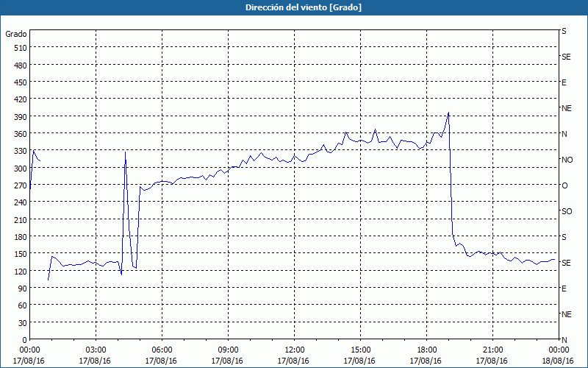588x368 pixels.
Task: Click the "NE" compass label level with 30
Action: click(x=566, y=314)
